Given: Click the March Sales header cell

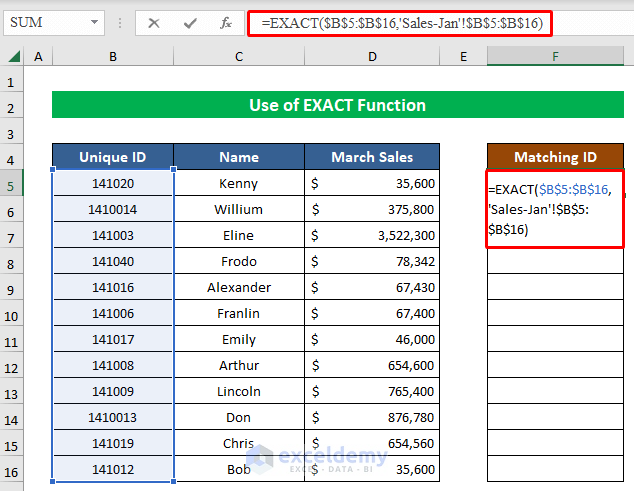Looking at the screenshot, I should click(x=372, y=157).
